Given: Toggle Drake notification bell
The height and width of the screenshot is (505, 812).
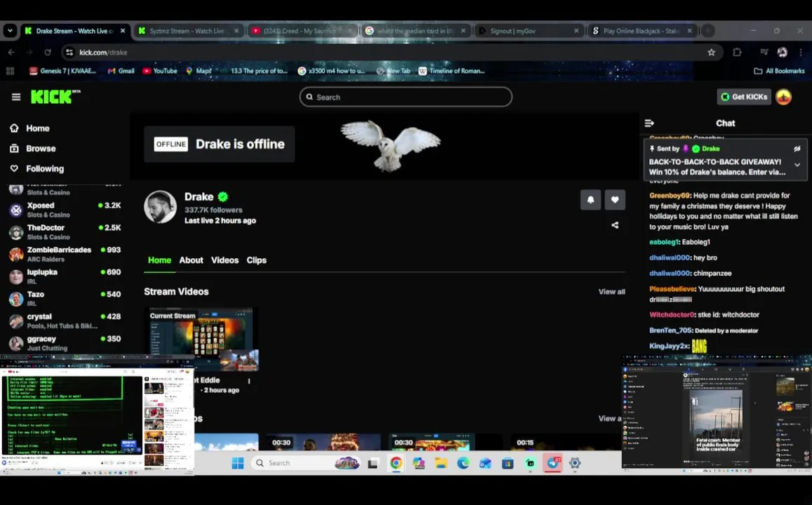Looking at the screenshot, I should [x=590, y=200].
